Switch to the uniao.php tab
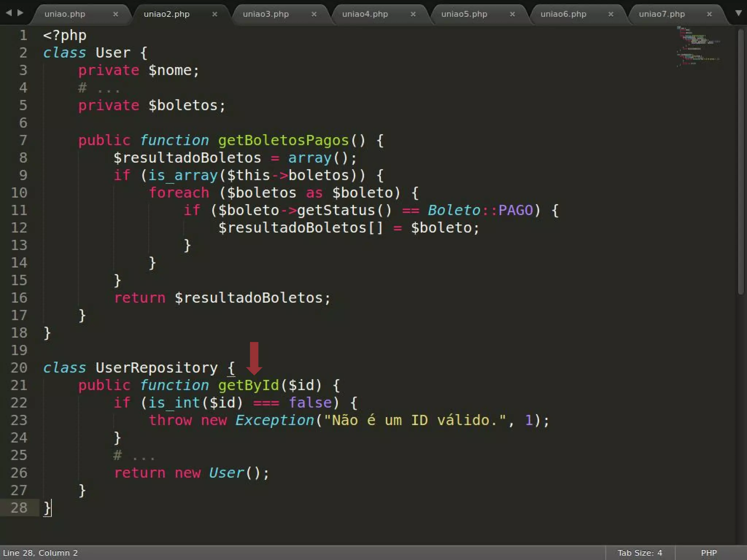Viewport: 747px width, 560px height. pyautogui.click(x=65, y=14)
